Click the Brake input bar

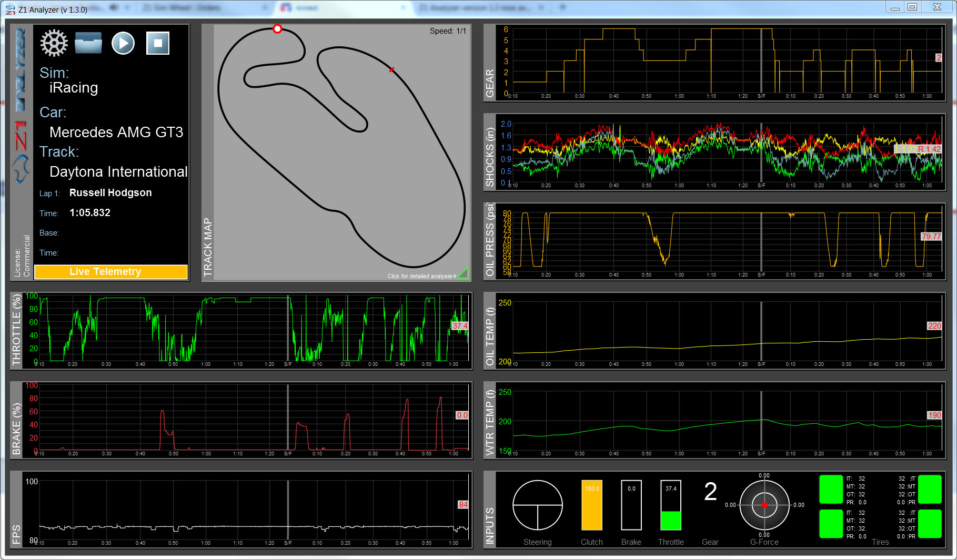coord(631,505)
